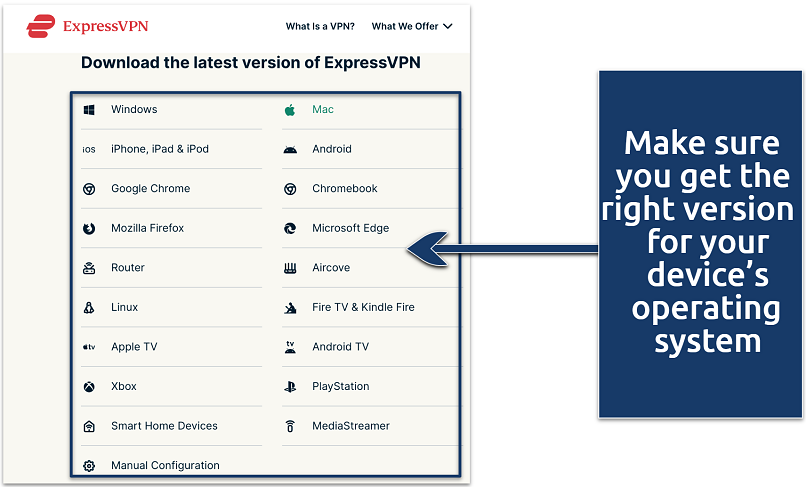Select the Smart Home Devices link

point(164,426)
